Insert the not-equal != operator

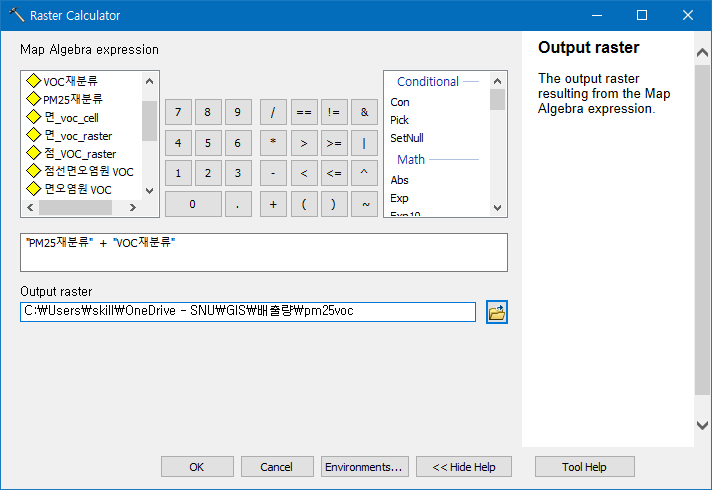pyautogui.click(x=334, y=112)
